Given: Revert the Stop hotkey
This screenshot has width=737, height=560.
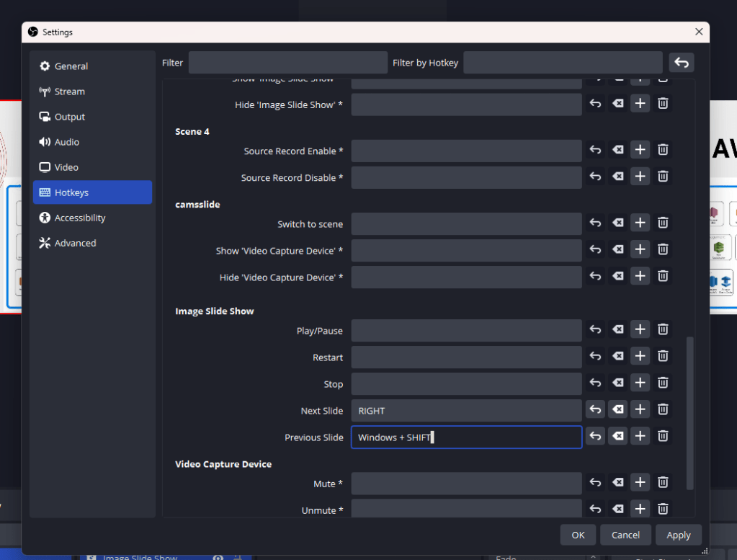Looking at the screenshot, I should click(596, 383).
